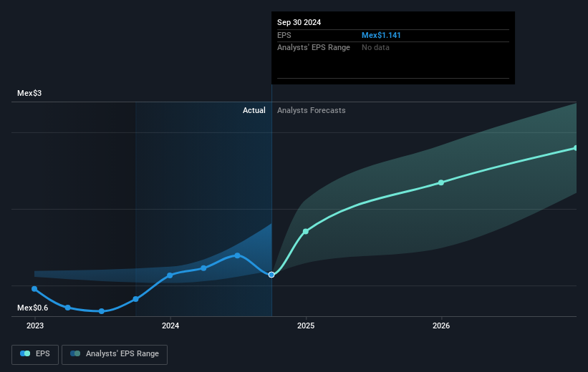Toggle the EPS legend button

[x=35, y=354]
